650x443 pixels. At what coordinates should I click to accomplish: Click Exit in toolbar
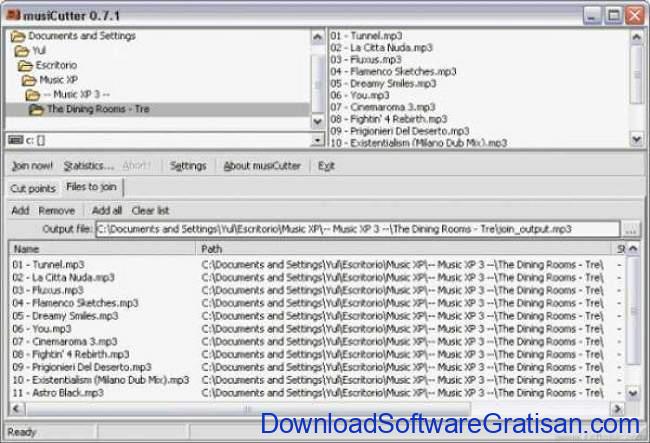point(326,166)
